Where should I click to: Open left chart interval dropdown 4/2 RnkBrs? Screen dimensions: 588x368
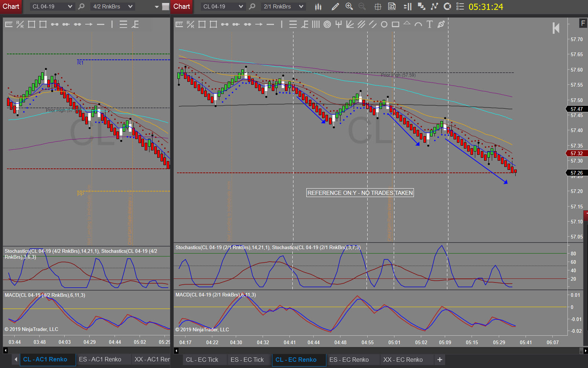point(113,7)
